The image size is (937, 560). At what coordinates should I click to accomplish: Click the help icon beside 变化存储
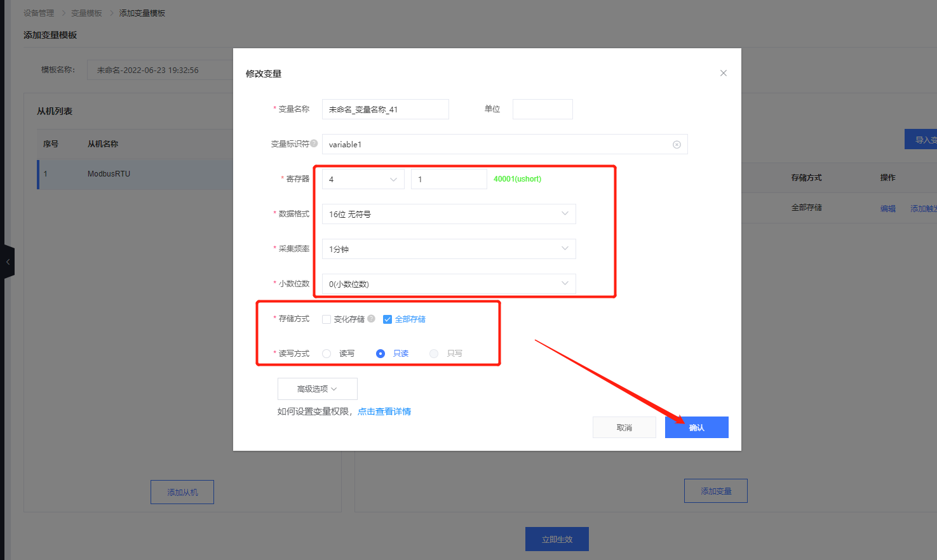[371, 319]
